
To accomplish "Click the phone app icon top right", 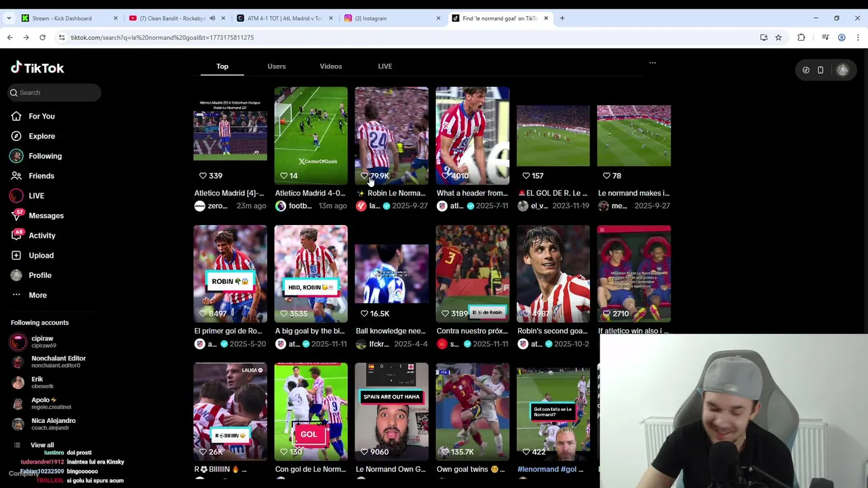I will [821, 70].
